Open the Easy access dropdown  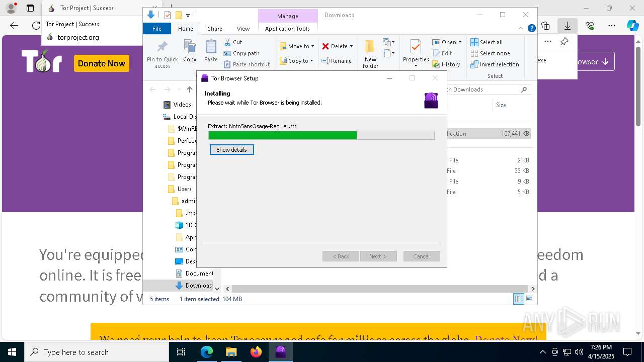(388, 53)
